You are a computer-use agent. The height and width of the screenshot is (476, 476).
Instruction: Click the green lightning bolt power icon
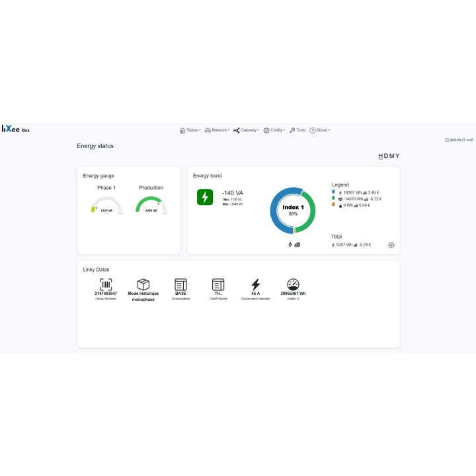205,197
